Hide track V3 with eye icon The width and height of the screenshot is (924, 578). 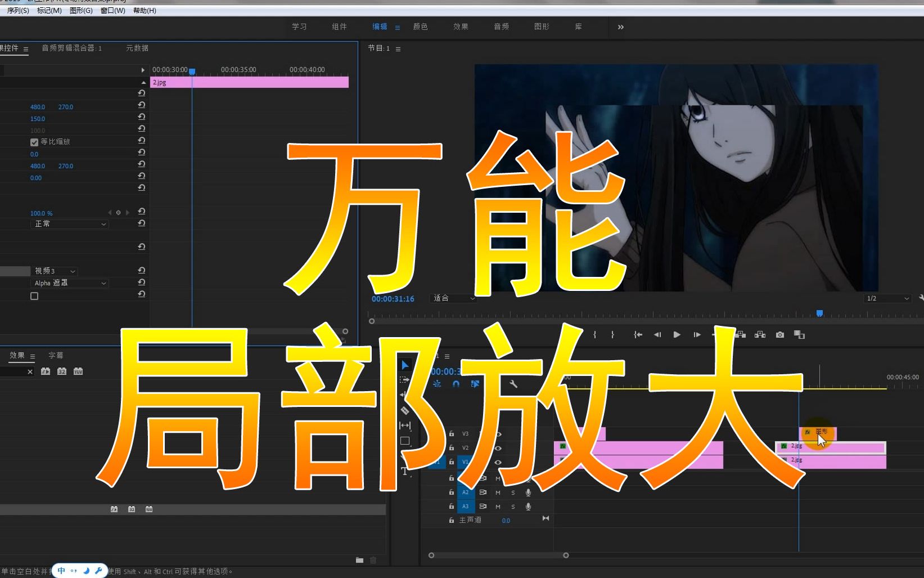tap(498, 434)
